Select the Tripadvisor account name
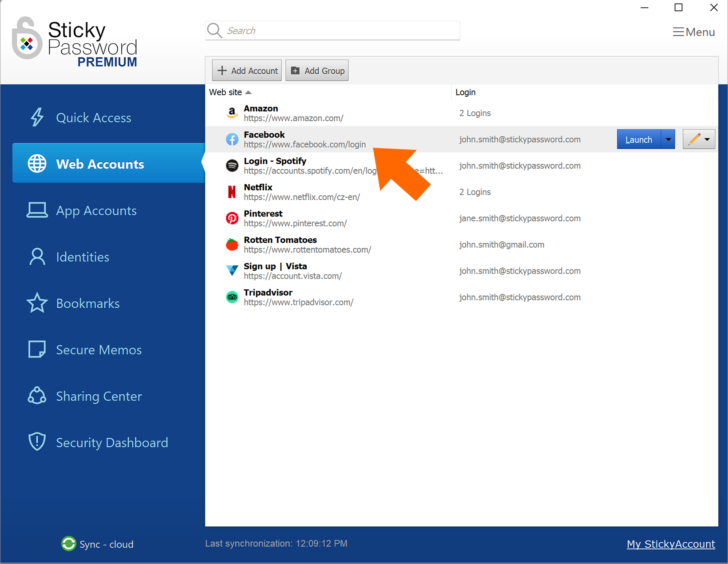Viewport: 728px width, 564px height. (x=268, y=292)
